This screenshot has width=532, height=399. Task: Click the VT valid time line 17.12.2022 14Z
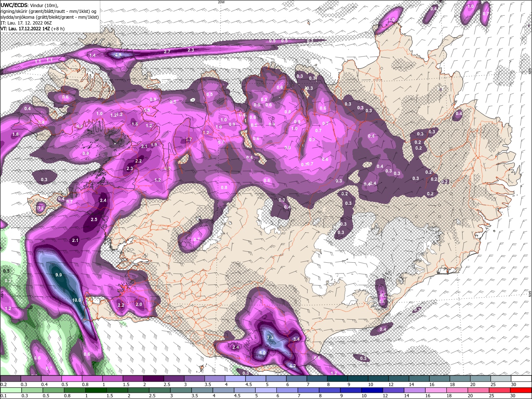[33, 29]
